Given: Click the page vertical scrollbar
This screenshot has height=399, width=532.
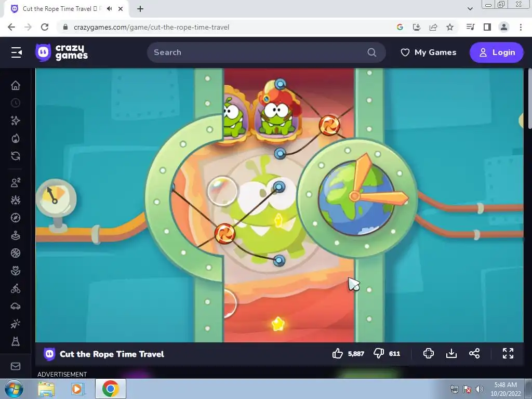Looking at the screenshot, I should [x=529, y=98].
